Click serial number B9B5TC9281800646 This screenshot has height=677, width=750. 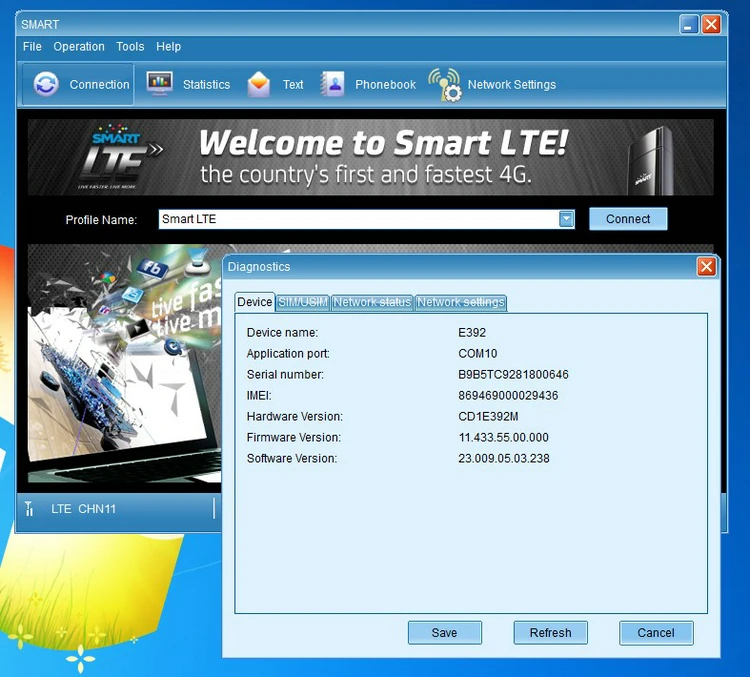[x=513, y=375]
